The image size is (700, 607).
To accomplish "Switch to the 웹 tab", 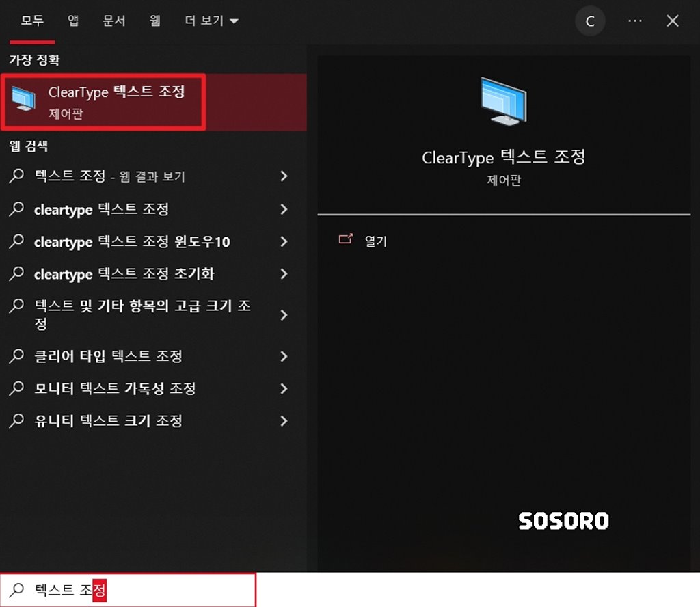I will point(155,21).
